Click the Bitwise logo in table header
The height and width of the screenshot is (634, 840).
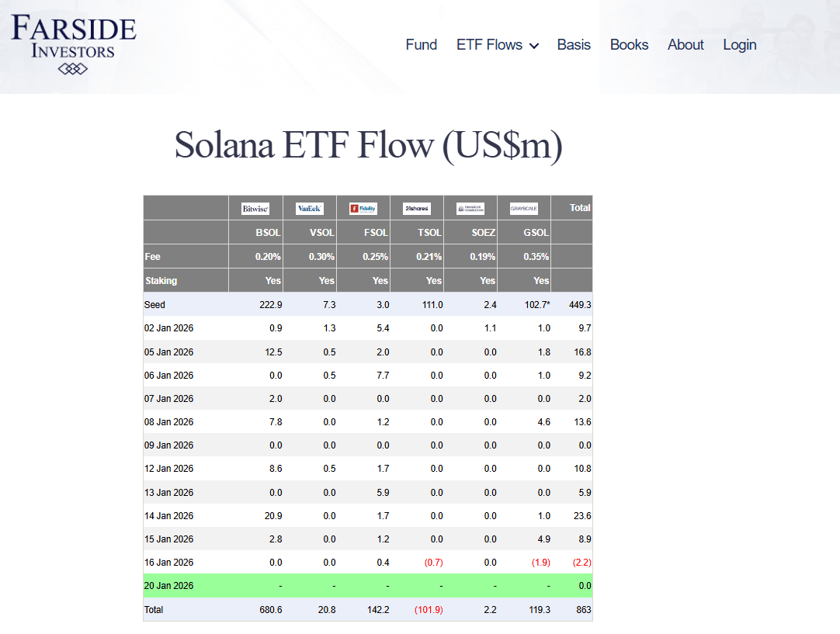click(x=255, y=209)
